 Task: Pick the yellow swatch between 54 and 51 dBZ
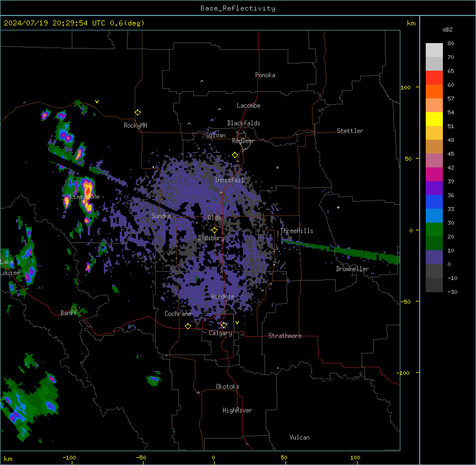[x=434, y=119]
